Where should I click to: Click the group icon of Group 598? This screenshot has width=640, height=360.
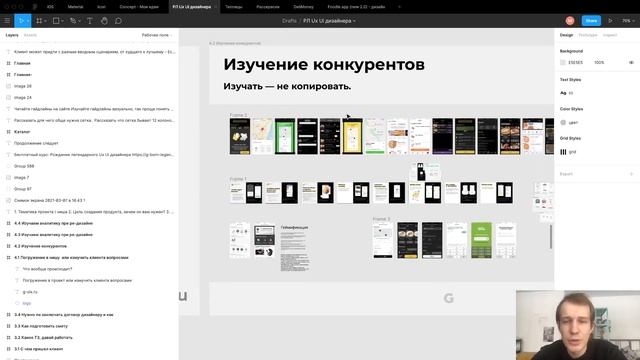click(x=8, y=166)
